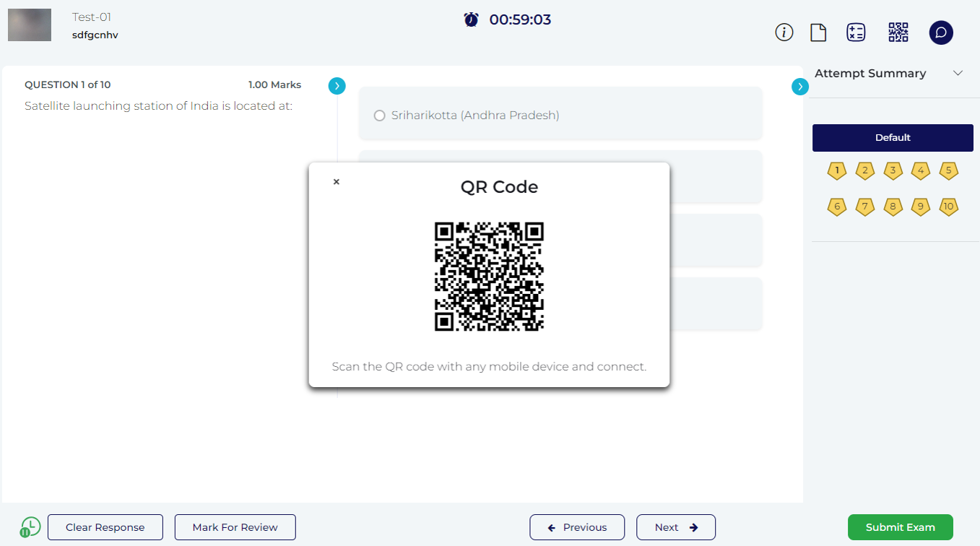The image size is (980, 546).
Task: Click the Clear Response button
Action: point(105,527)
